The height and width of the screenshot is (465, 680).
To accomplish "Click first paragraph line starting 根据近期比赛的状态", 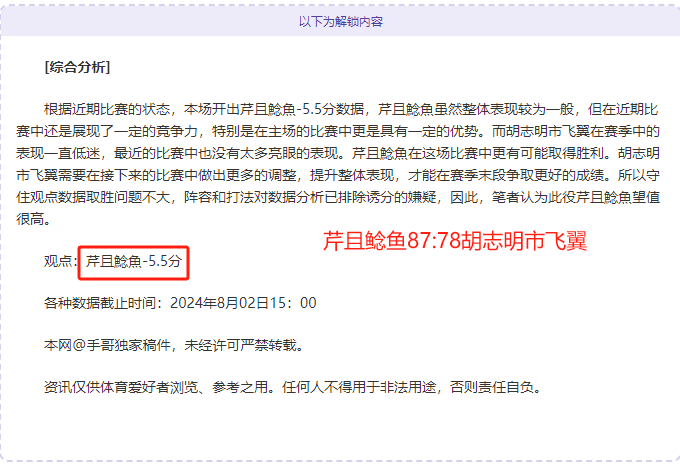I will (x=351, y=109).
